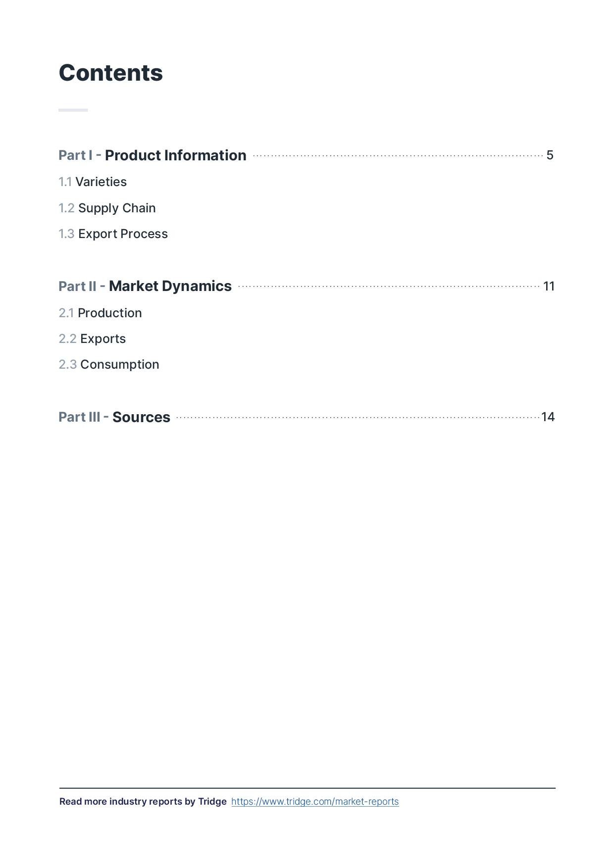
Task: Click "Read more industry reports by Tridge" text
Action: tap(143, 802)
